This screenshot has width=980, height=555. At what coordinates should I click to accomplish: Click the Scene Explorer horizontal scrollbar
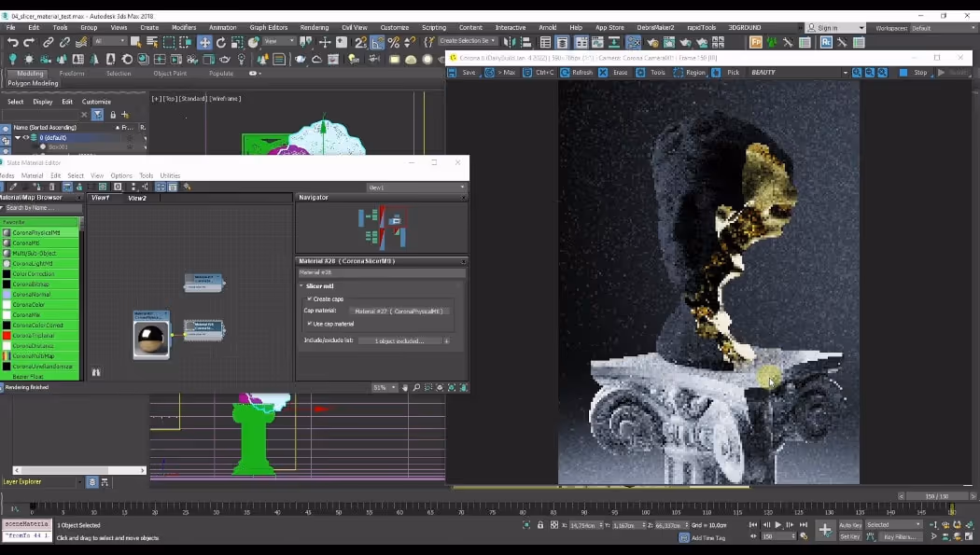point(79,470)
